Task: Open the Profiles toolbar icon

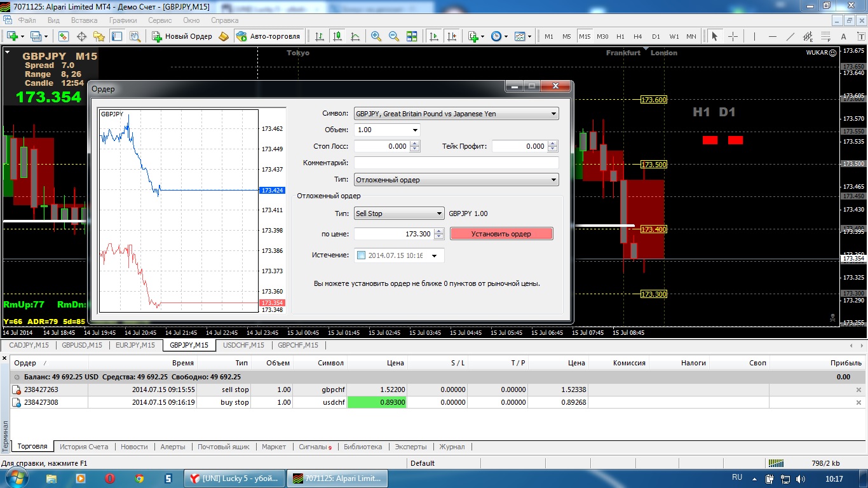Action: [37, 36]
